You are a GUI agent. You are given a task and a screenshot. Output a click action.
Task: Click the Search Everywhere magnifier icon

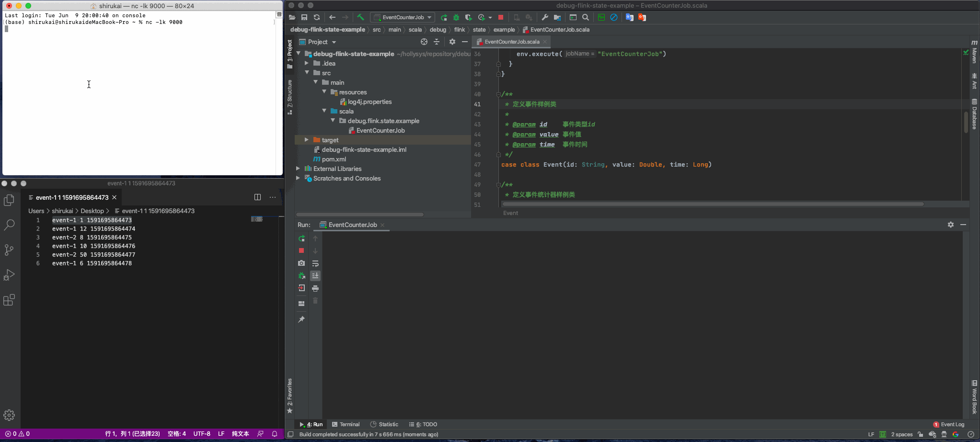tap(586, 17)
